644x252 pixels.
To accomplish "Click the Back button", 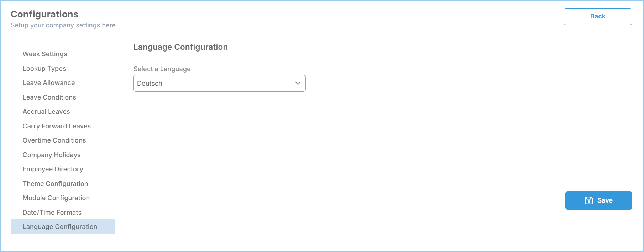I will [598, 16].
